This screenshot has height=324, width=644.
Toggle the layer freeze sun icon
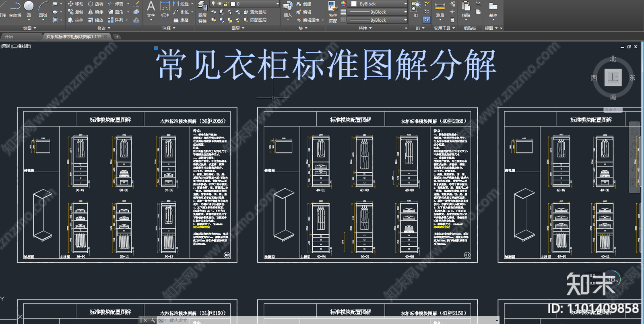(220, 4)
